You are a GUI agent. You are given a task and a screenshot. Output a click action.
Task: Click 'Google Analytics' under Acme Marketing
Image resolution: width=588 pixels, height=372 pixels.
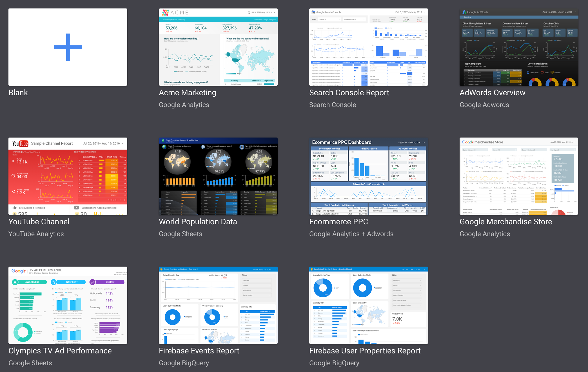[x=184, y=105]
